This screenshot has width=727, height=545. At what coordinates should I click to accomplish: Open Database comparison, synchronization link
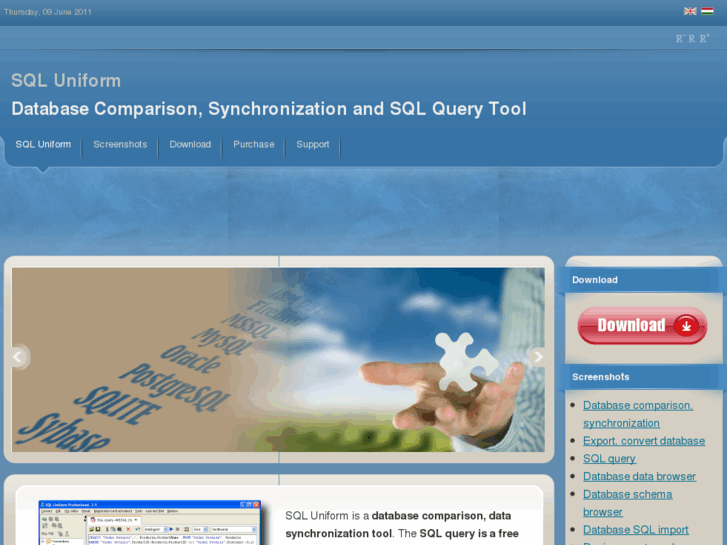(x=638, y=414)
